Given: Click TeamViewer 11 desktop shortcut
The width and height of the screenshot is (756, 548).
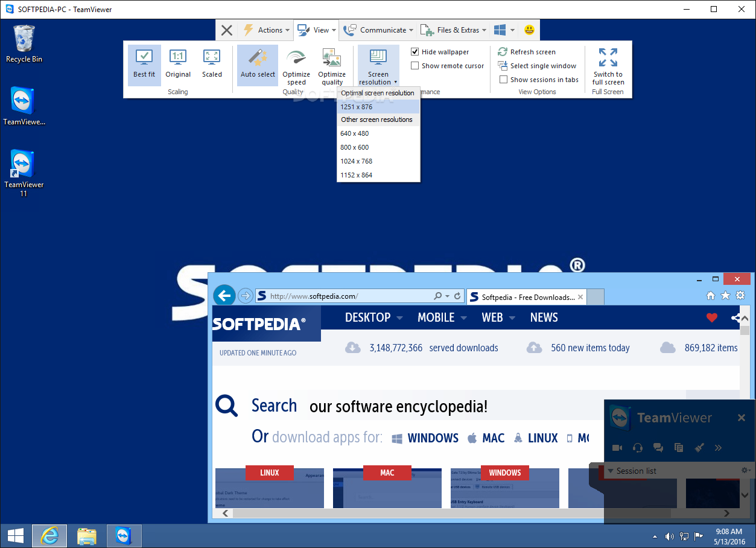Looking at the screenshot, I should click(24, 173).
